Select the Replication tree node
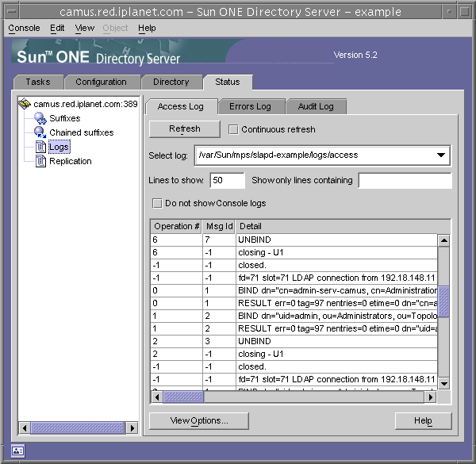 [x=70, y=161]
